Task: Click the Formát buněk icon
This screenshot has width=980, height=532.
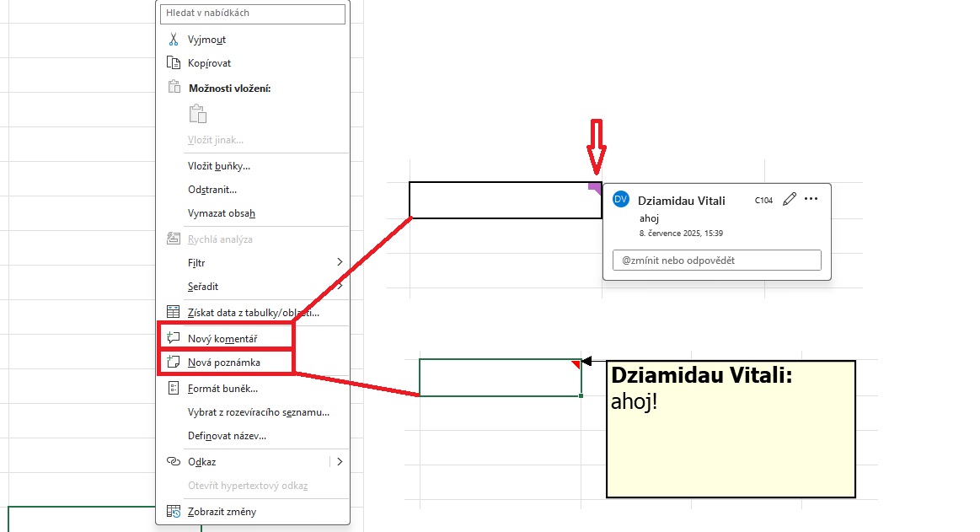Action: 174,388
